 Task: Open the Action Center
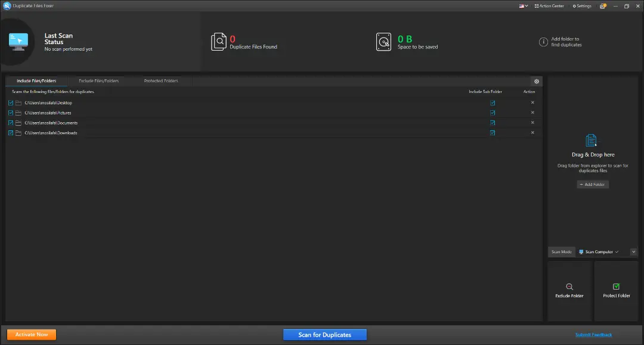tap(549, 6)
